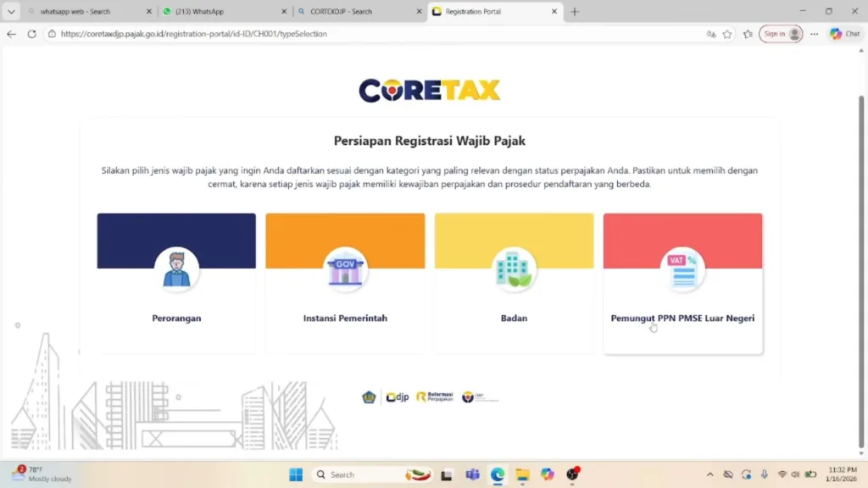This screenshot has height=488, width=868.
Task: Open the favorites list icon
Action: coord(748,34)
